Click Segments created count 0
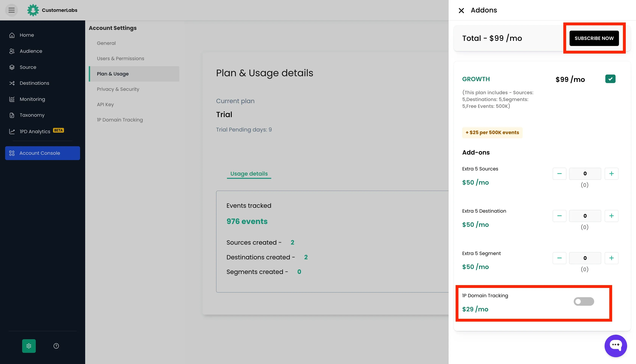The image size is (636, 364). tap(299, 272)
